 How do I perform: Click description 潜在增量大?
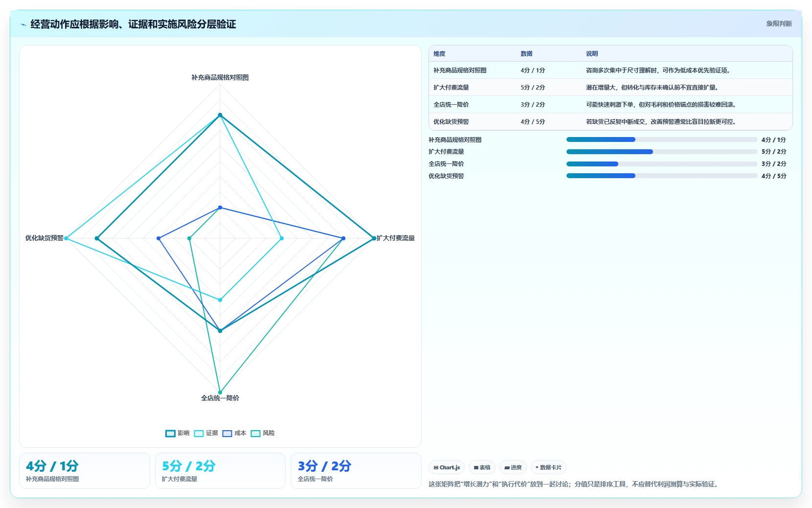click(x=652, y=88)
